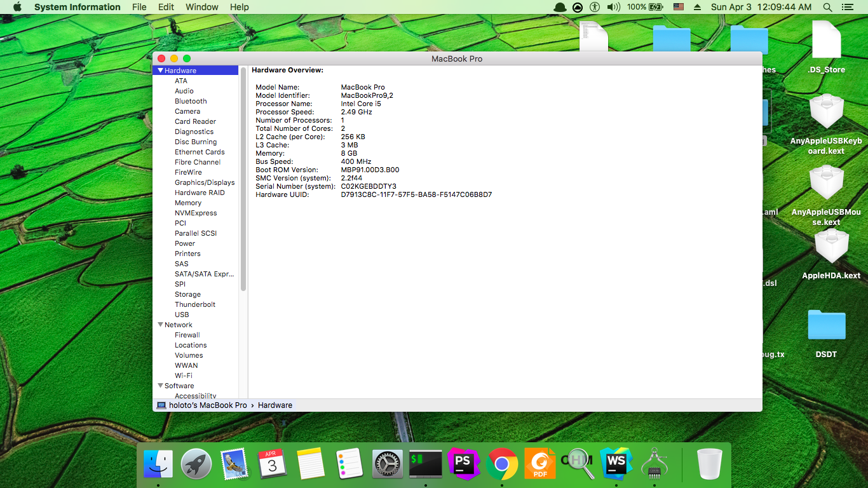Open System Preferences gear in dock
Viewport: 868px width, 488px height.
(387, 464)
